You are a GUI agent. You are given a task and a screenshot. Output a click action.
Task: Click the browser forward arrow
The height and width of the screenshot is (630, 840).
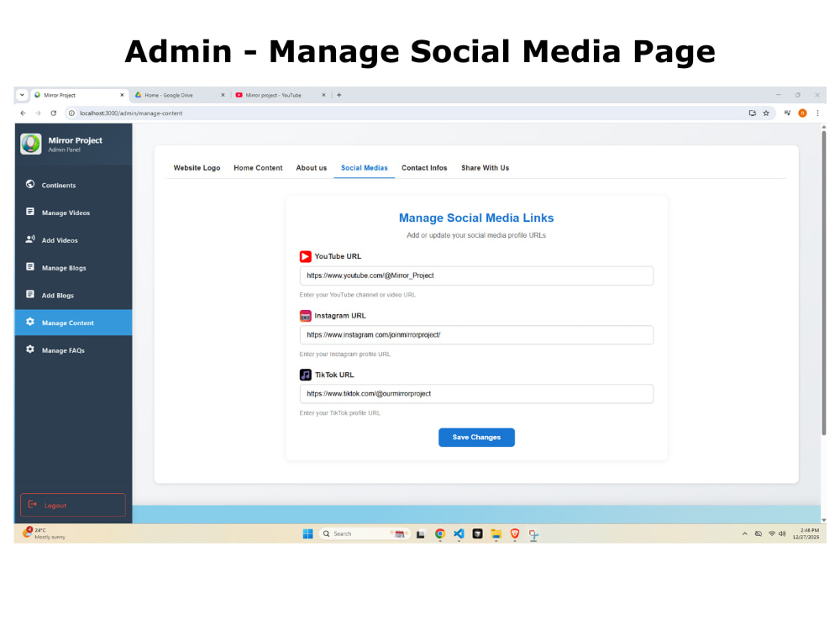click(x=38, y=113)
